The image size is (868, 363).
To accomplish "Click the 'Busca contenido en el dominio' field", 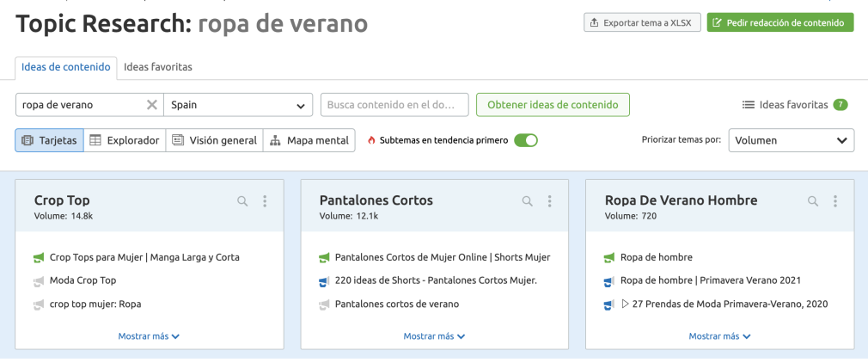I will point(394,105).
